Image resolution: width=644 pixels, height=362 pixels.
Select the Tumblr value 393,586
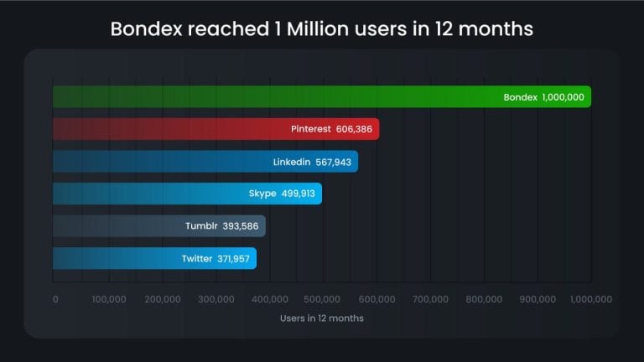coord(241,226)
